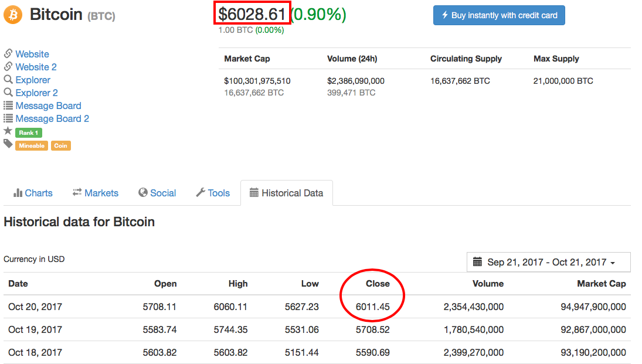Open the Message Board 2 link

[x=52, y=118]
